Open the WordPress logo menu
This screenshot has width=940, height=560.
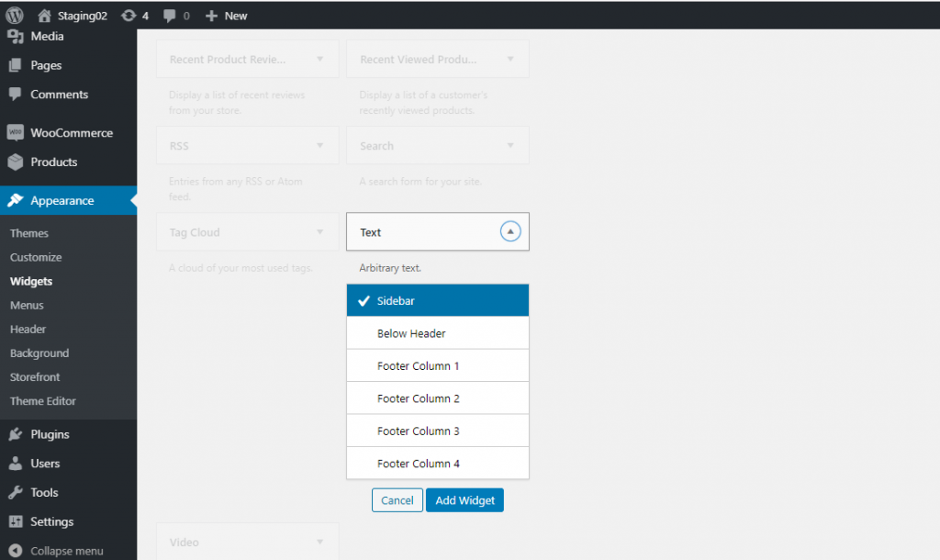[x=15, y=16]
